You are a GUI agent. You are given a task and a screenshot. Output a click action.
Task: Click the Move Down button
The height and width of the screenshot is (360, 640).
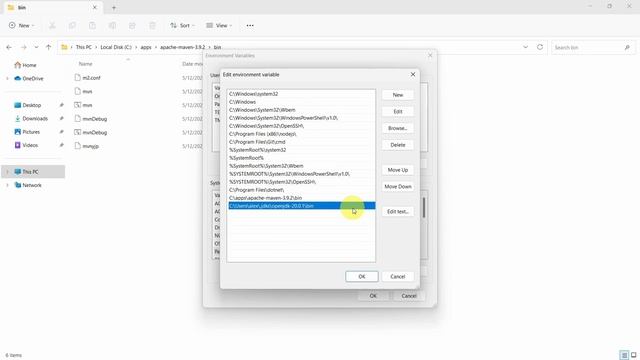(x=398, y=187)
